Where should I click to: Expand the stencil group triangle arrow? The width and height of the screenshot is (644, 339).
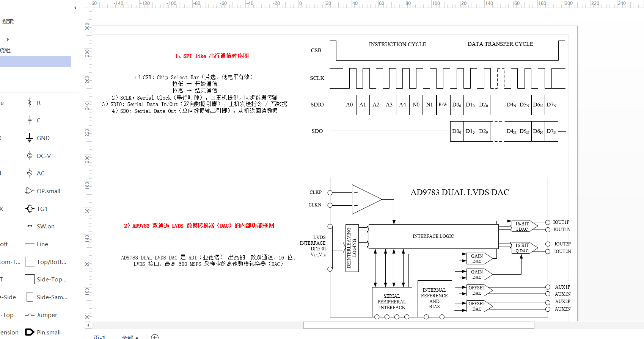[x=8, y=39]
